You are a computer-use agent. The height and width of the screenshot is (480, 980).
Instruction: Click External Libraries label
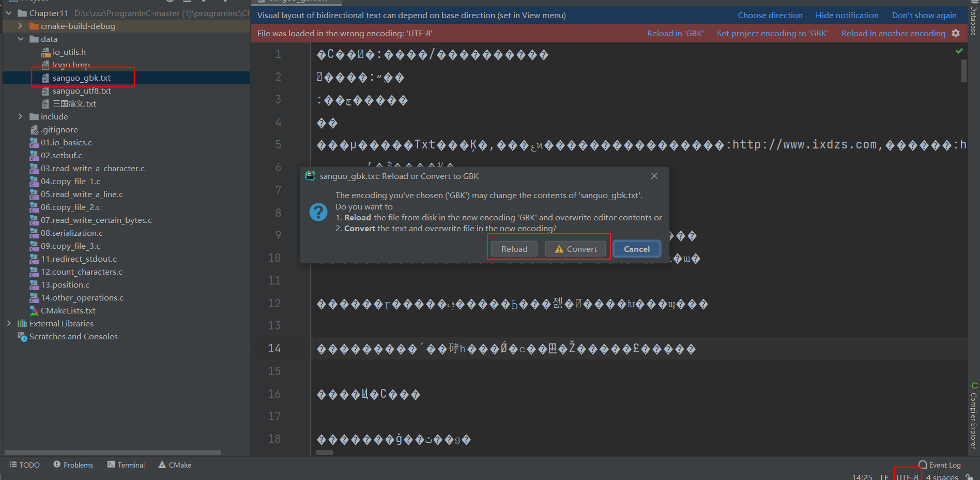(x=62, y=323)
